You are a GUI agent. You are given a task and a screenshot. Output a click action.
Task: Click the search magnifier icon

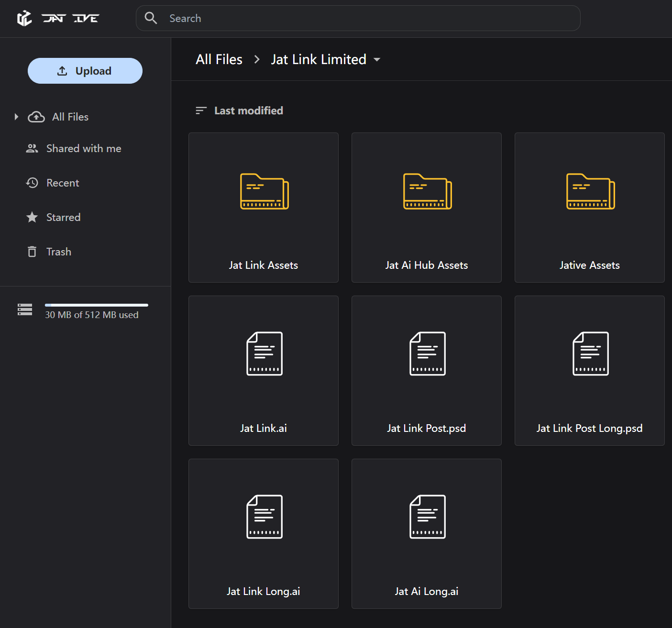pos(151,18)
